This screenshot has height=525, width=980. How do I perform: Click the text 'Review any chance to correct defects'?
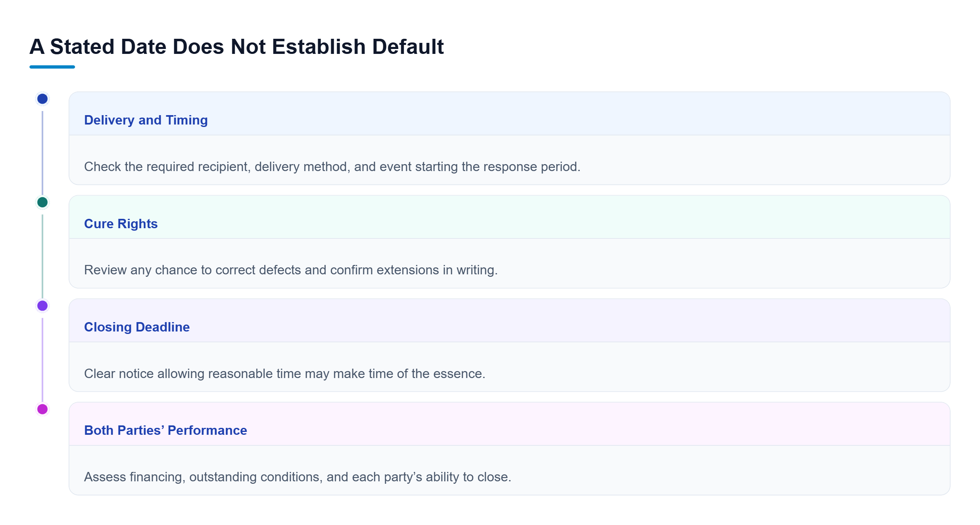coord(192,270)
